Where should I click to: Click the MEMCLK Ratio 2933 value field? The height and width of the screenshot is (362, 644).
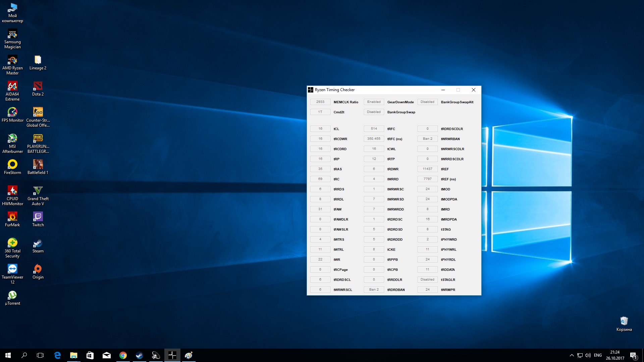[x=320, y=102]
